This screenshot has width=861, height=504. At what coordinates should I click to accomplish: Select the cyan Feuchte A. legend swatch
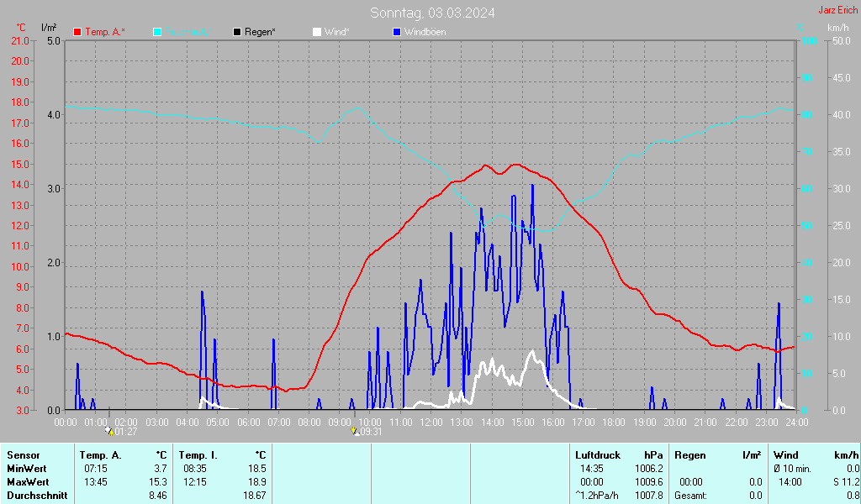157,33
